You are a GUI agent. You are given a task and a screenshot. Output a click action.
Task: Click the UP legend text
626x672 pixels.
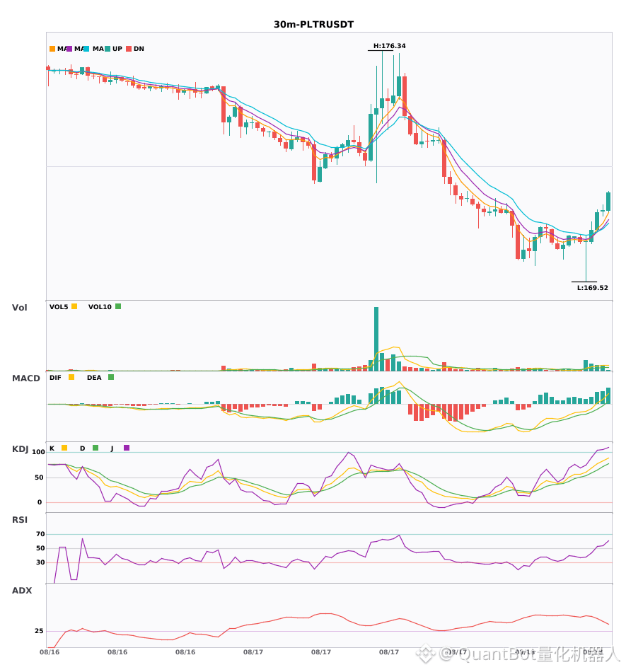pos(117,49)
